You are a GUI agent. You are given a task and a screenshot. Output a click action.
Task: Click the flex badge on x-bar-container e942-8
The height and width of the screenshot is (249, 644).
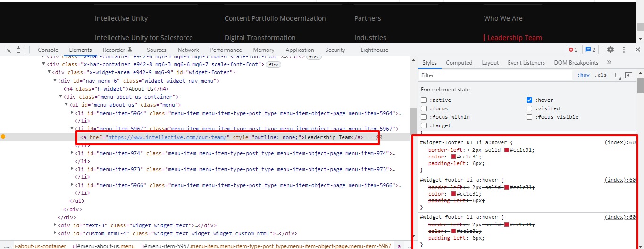(x=273, y=64)
